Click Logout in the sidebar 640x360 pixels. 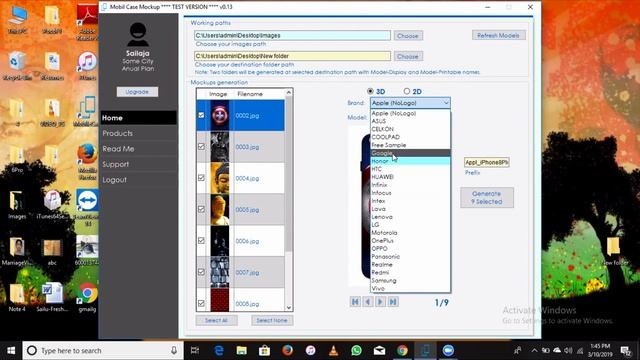[x=139, y=180]
